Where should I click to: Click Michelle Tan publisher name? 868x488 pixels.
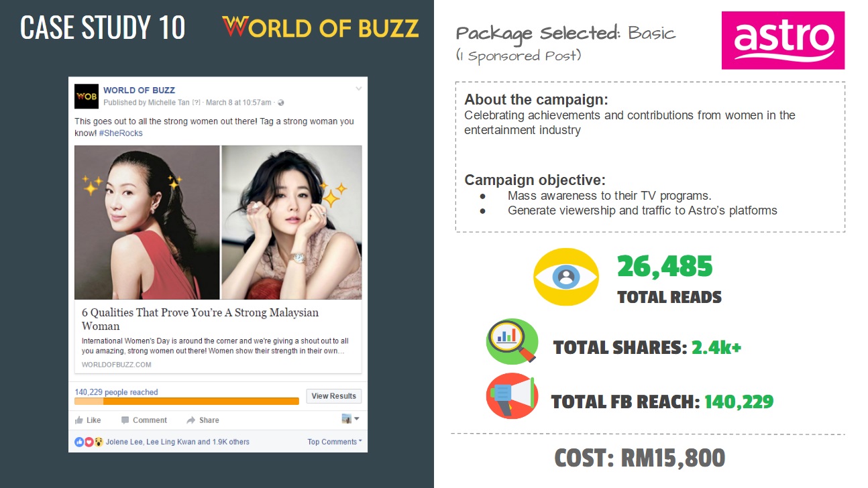169,103
